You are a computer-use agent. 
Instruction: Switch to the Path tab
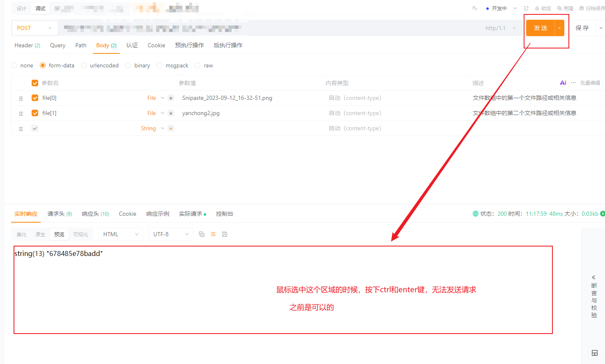click(81, 45)
